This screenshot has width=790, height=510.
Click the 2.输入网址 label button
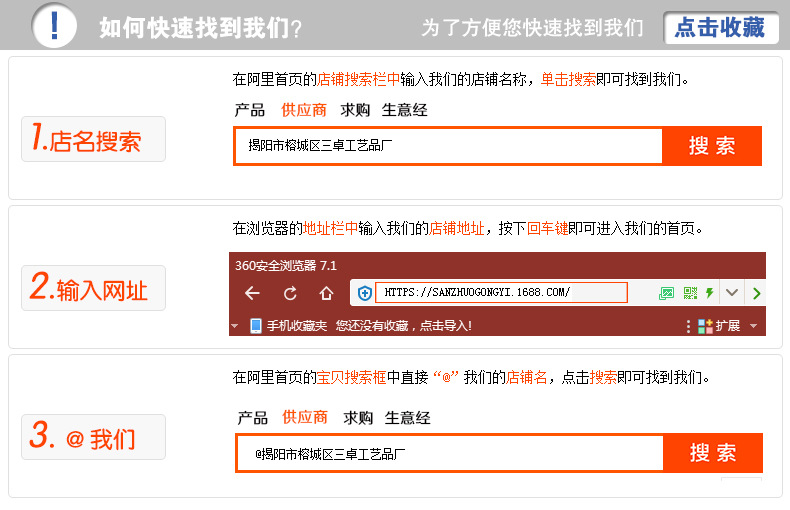coord(93,288)
